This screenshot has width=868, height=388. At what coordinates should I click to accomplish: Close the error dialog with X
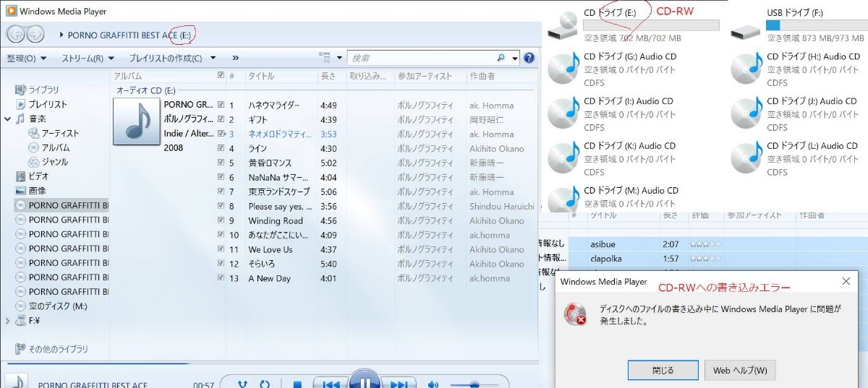click(846, 281)
